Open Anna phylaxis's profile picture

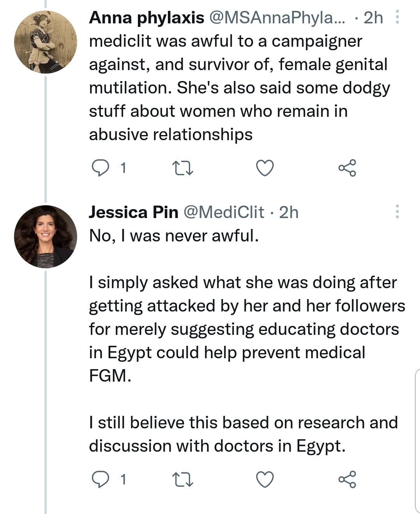point(46,42)
